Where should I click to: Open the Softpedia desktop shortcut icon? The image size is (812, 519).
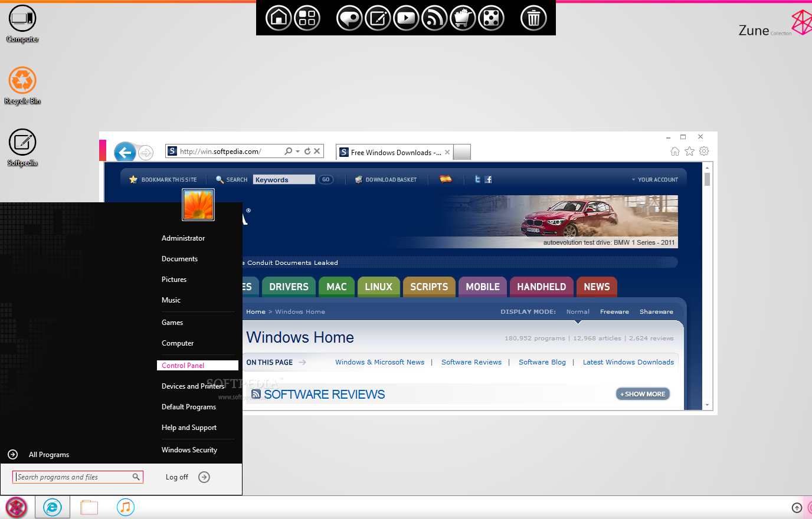click(x=22, y=148)
